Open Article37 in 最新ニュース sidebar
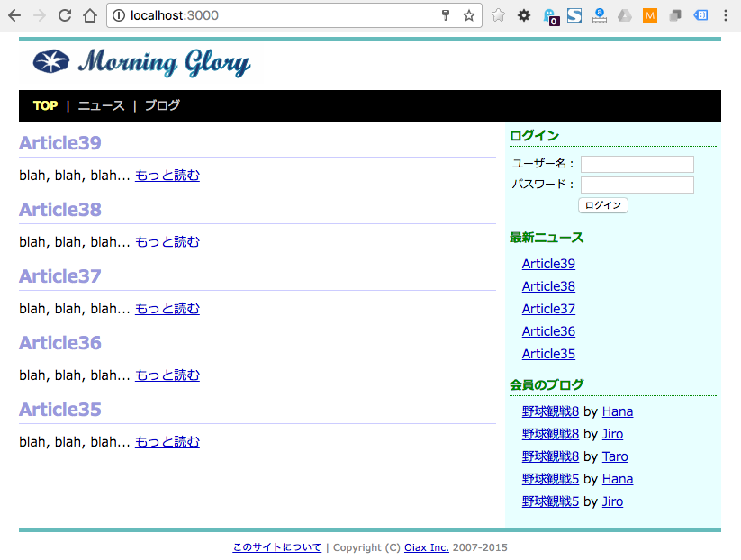This screenshot has height=560, width=741. click(548, 309)
